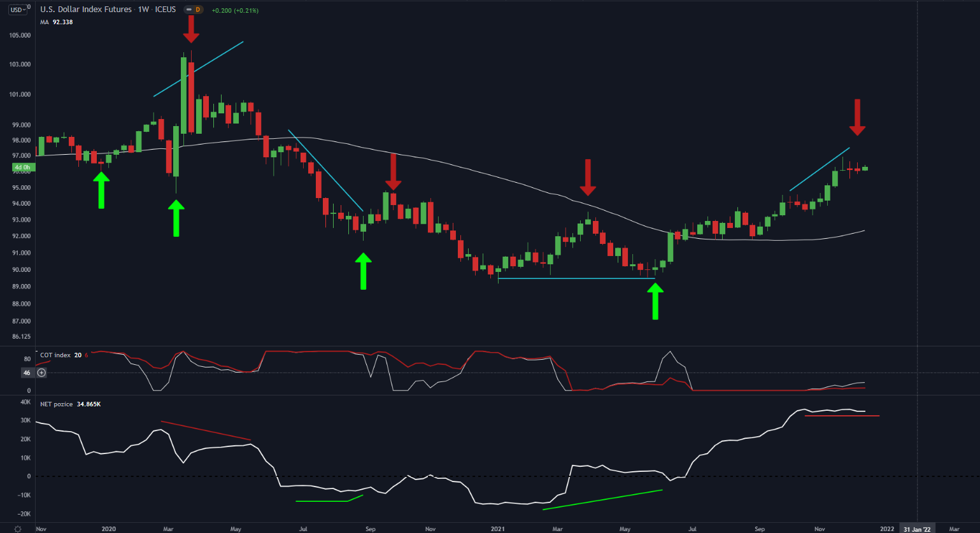Click the red COT index value 6

click(87, 355)
